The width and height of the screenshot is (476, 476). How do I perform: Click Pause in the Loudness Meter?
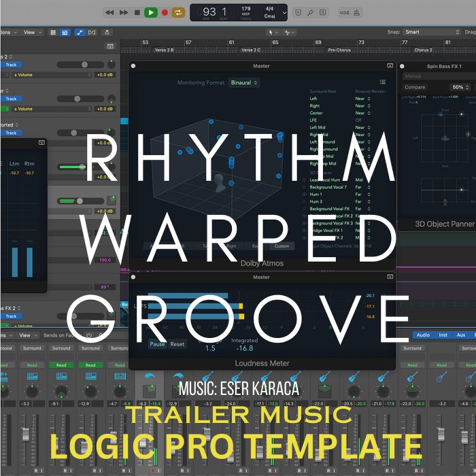[157, 344]
